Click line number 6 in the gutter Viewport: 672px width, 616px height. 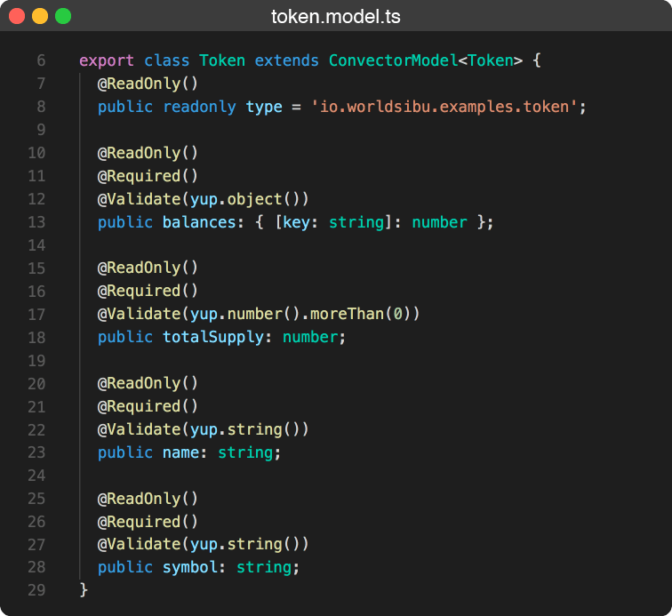(x=41, y=60)
